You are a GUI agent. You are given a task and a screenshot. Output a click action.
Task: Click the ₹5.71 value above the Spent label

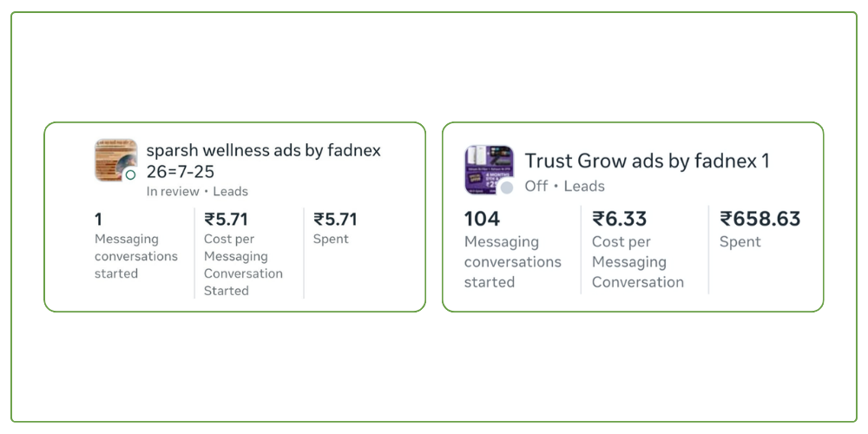pyautogui.click(x=335, y=220)
